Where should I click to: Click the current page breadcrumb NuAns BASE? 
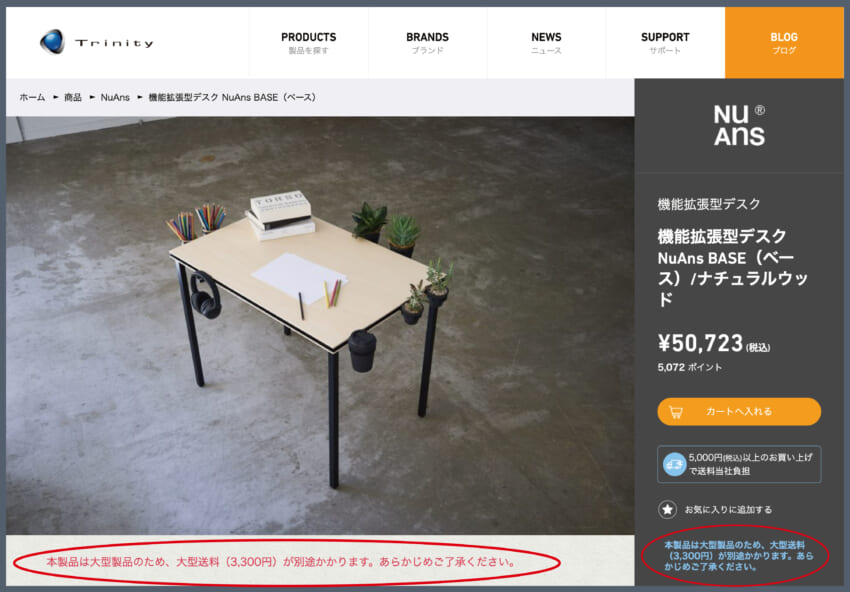232,98
